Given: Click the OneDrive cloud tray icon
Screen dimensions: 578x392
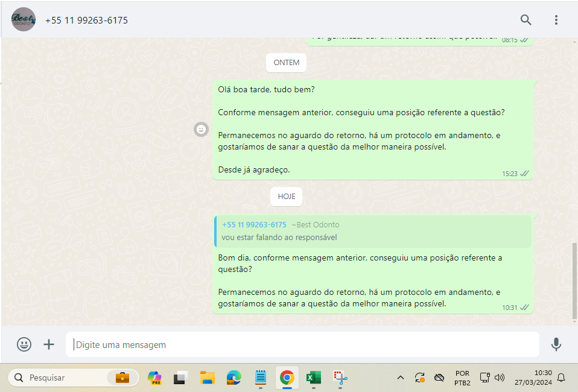Looking at the screenshot, I should pos(439,378).
